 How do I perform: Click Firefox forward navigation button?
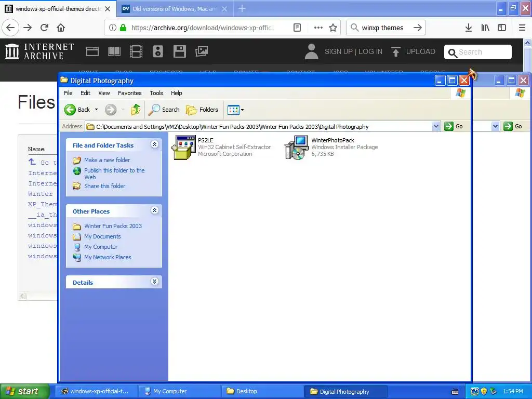28,28
